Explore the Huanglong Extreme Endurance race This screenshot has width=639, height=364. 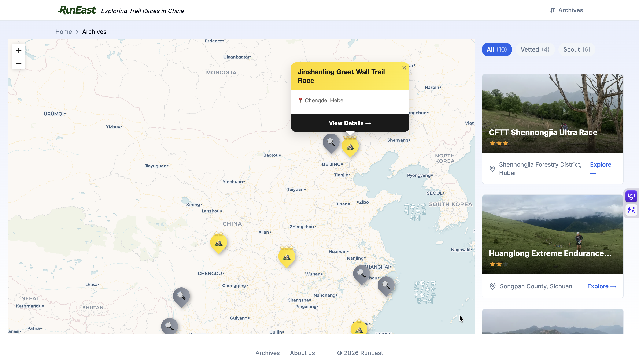coord(602,286)
